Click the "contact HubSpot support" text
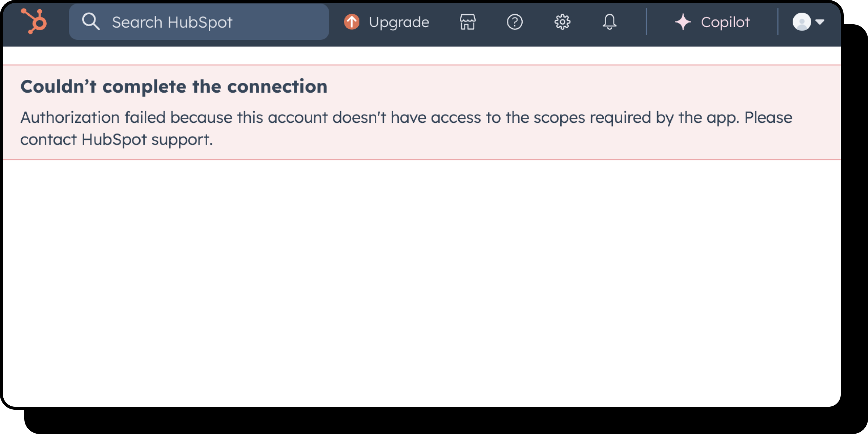 click(116, 140)
